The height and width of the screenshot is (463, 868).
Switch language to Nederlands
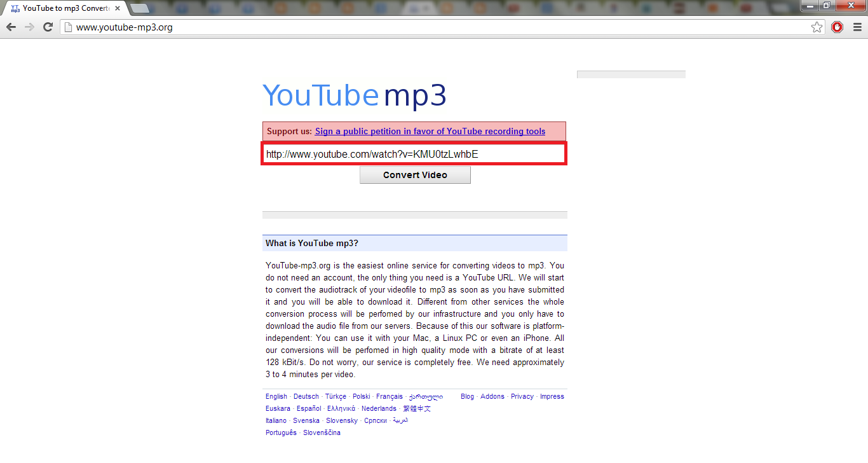[x=379, y=409]
